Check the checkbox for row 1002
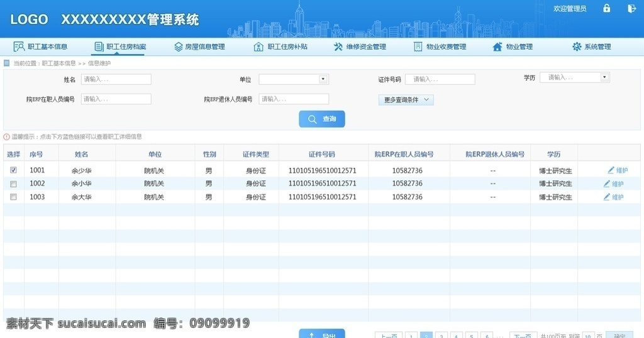Viewport: 644px width, 338px height. click(x=13, y=184)
